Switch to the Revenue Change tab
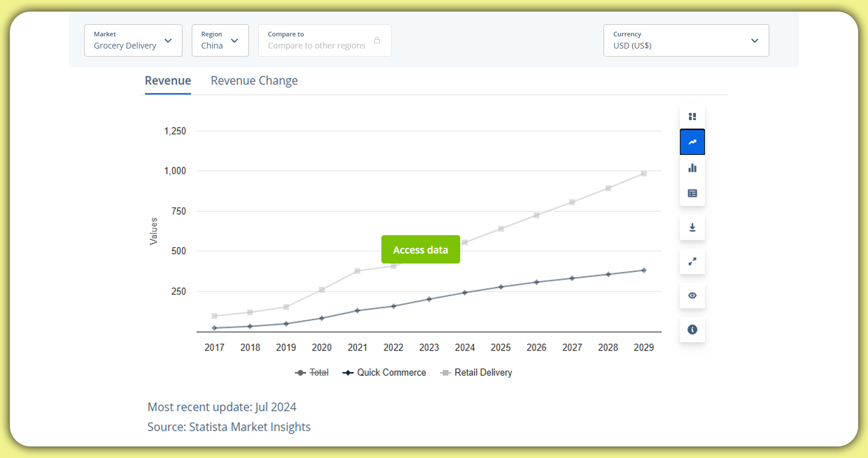Viewport: 868px width, 458px height. (254, 81)
